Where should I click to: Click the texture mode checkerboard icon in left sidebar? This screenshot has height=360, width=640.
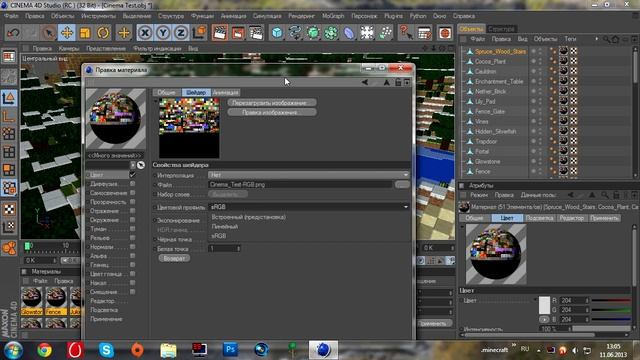tap(9, 209)
